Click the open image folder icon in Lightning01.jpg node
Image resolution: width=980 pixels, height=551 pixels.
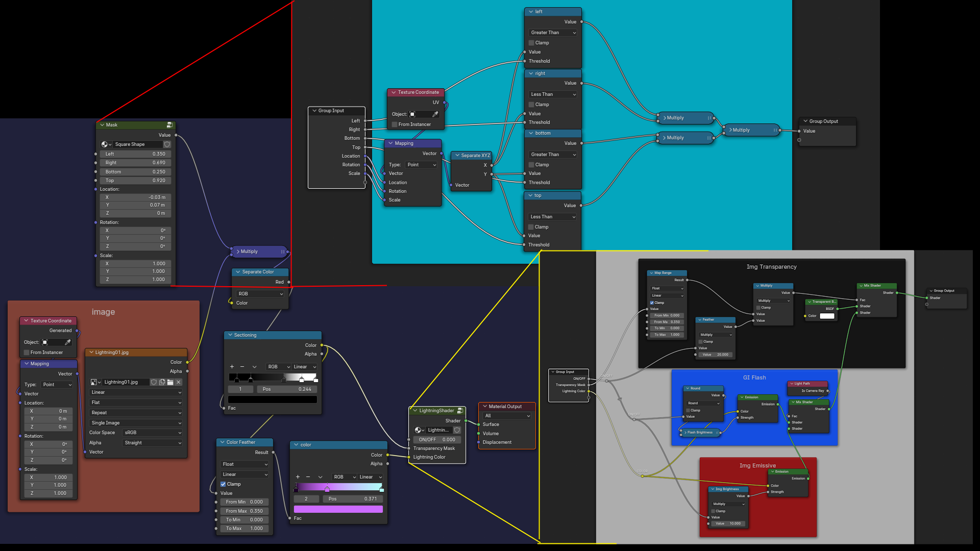click(x=170, y=382)
